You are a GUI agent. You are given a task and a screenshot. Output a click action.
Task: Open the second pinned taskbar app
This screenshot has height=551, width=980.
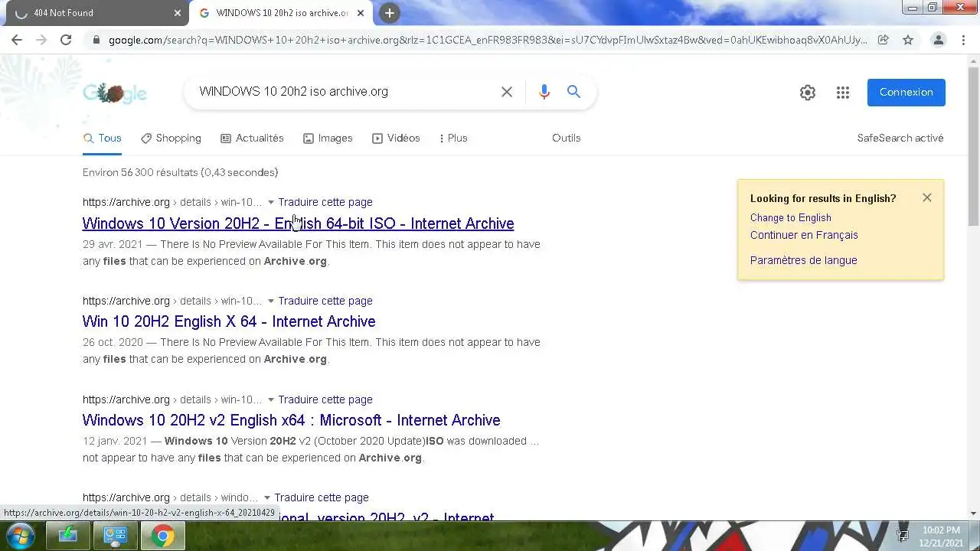pyautogui.click(x=115, y=536)
